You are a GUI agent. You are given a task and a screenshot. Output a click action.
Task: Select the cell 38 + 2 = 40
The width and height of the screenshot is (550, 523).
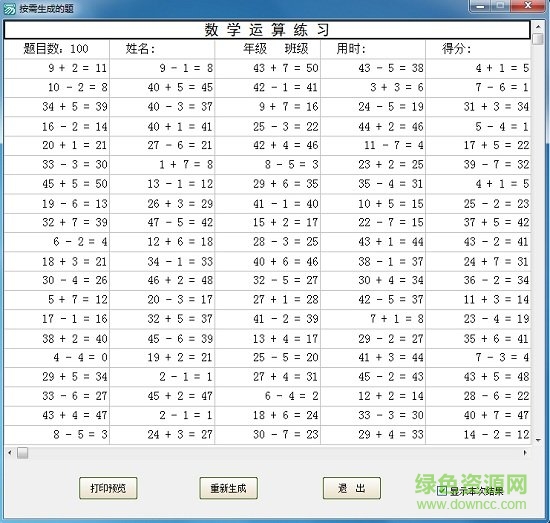[x=56, y=339]
